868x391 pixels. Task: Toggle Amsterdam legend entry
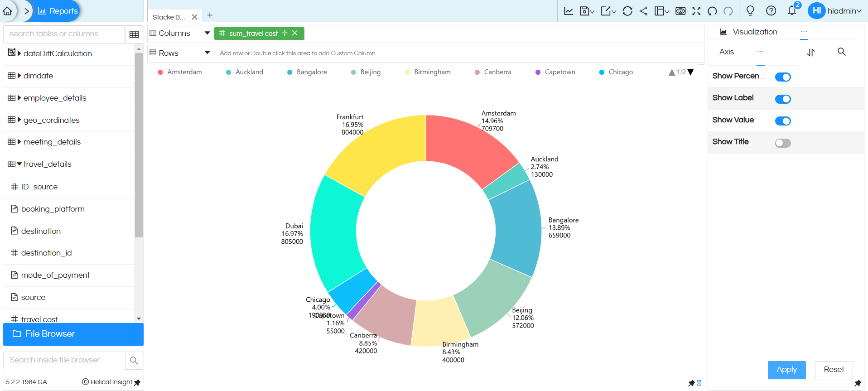pyautogui.click(x=180, y=72)
